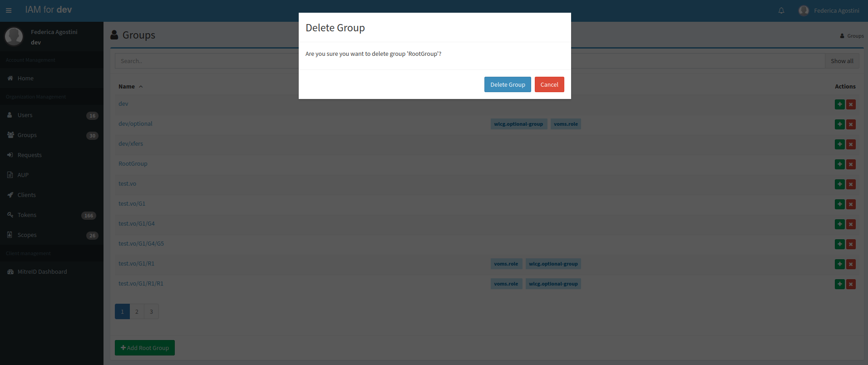Click voms.role label on test.vo/G1/R1 row
Image resolution: width=868 pixels, height=365 pixels.
point(506,264)
